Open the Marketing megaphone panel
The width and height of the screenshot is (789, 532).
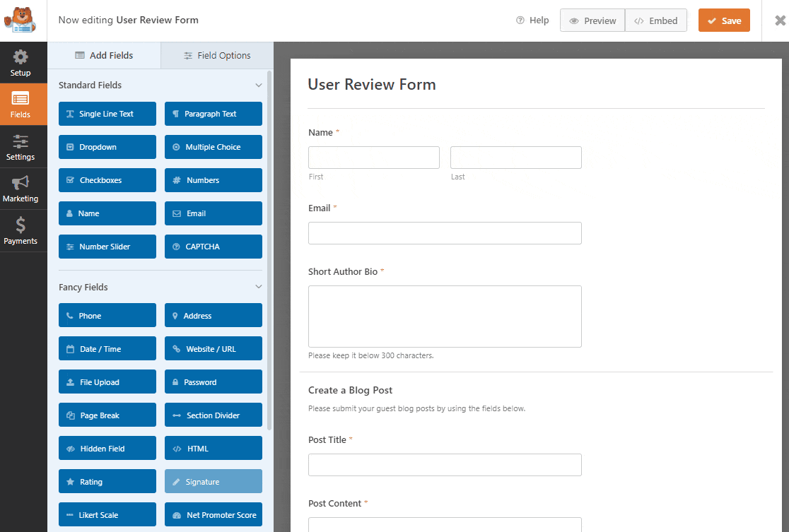[x=21, y=189]
